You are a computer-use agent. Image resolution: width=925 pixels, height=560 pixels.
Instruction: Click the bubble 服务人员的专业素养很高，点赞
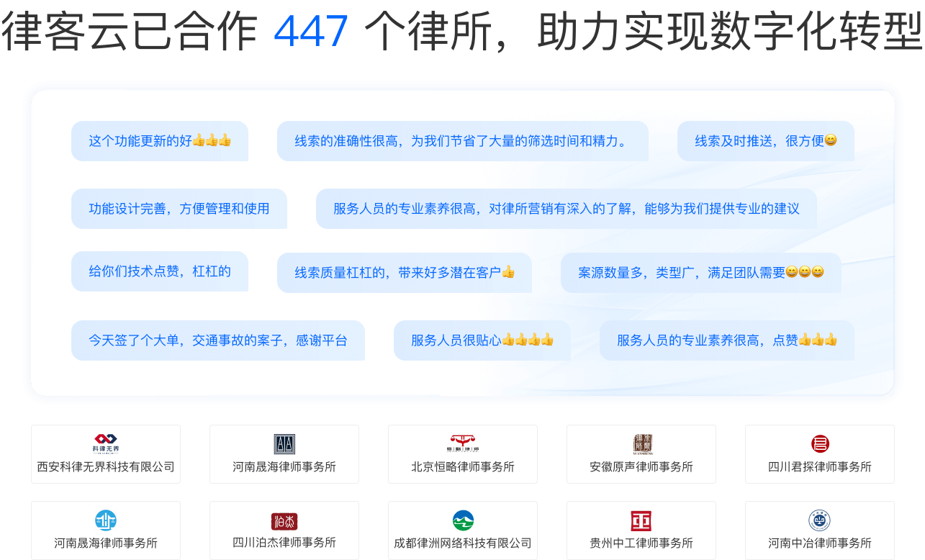[x=727, y=340]
